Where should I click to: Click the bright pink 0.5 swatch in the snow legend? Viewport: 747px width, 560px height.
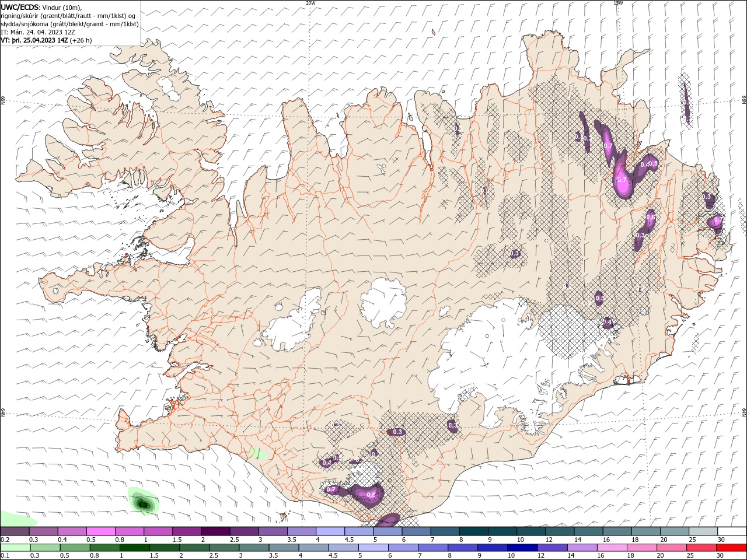pyautogui.click(x=101, y=531)
